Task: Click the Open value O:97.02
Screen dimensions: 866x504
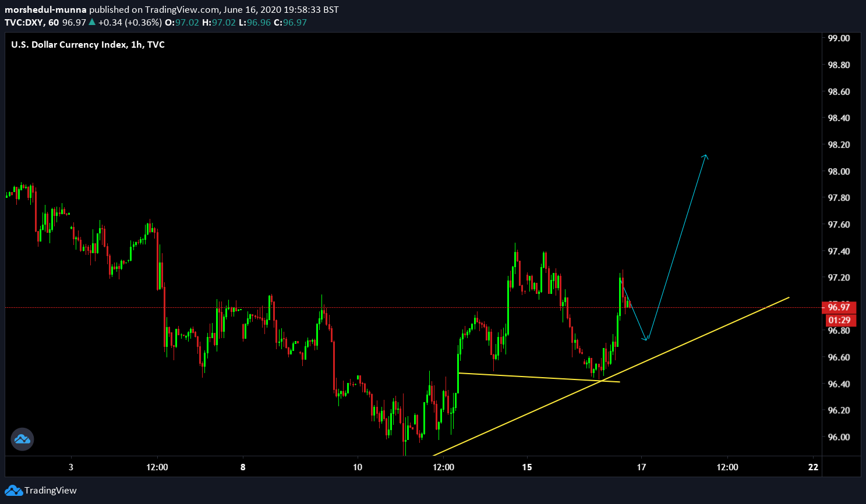Action: pyautogui.click(x=182, y=23)
